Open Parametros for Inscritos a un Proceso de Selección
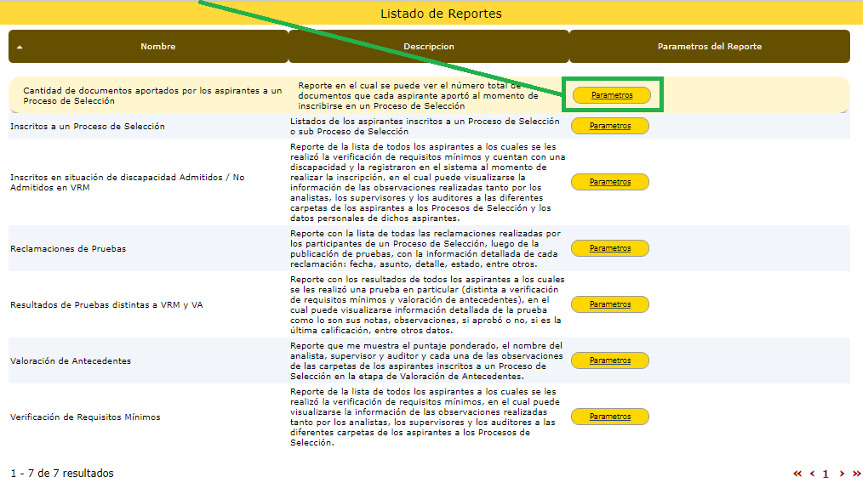868x488 pixels. tap(610, 126)
